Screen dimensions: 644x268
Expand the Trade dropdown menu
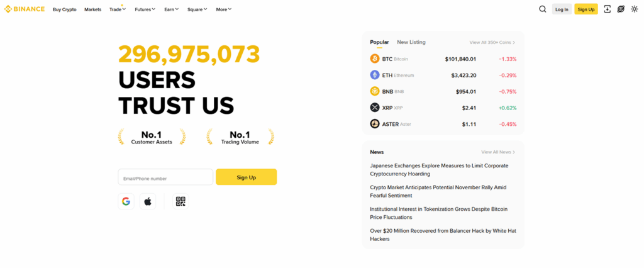[117, 9]
